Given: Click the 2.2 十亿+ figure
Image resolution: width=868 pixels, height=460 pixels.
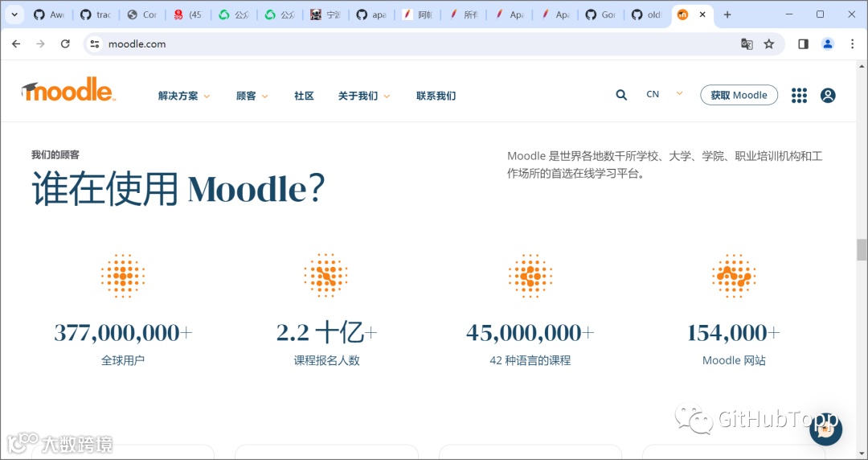Looking at the screenshot, I should tap(326, 332).
